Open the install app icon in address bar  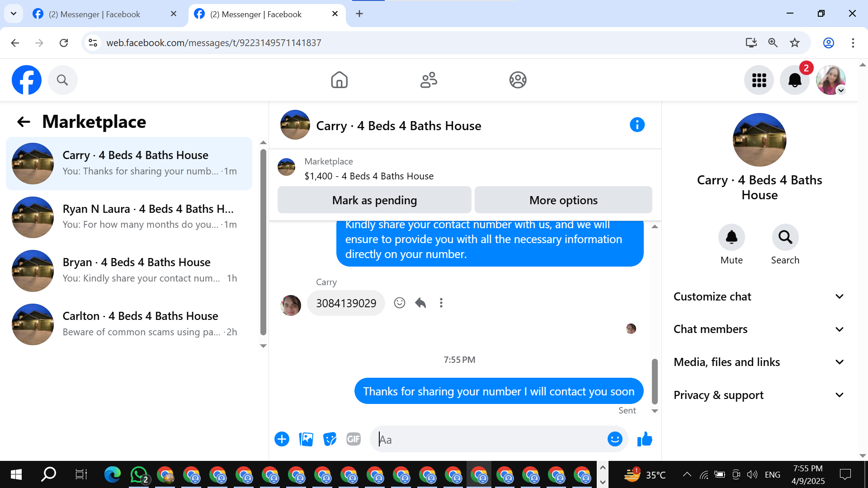751,43
